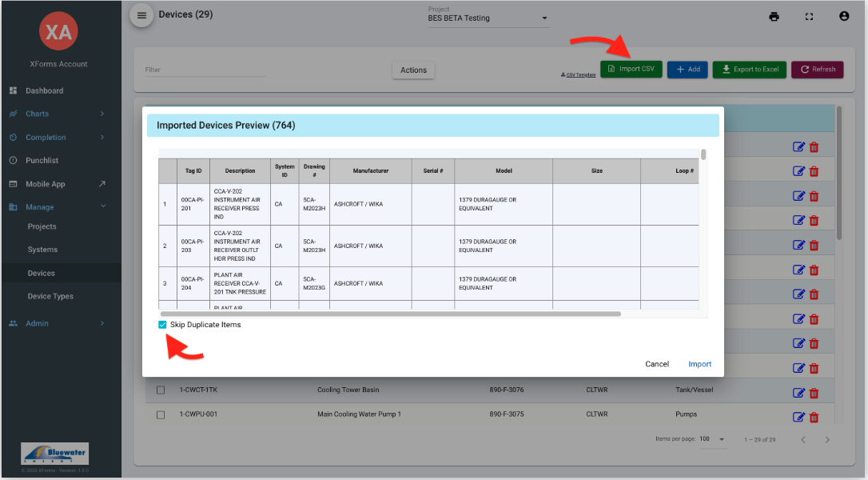This screenshot has width=868, height=480.
Task: Open the user account menu
Action: pyautogui.click(x=844, y=15)
